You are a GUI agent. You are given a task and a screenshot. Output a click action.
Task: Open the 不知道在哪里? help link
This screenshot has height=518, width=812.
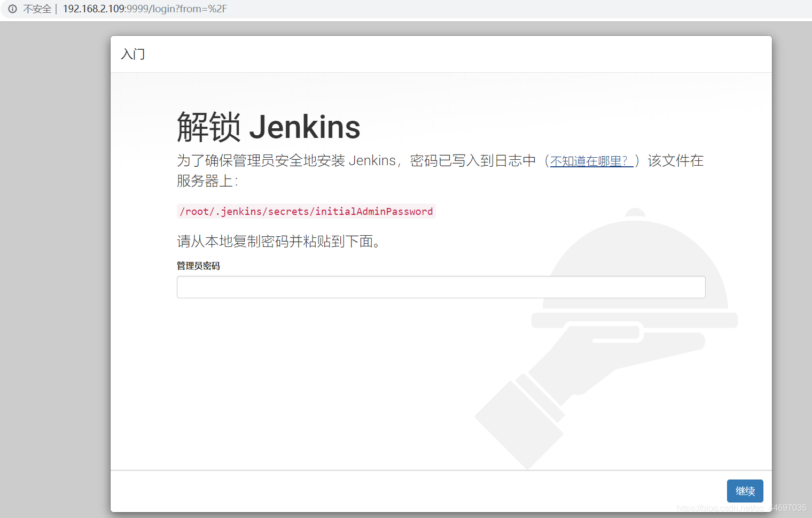591,161
